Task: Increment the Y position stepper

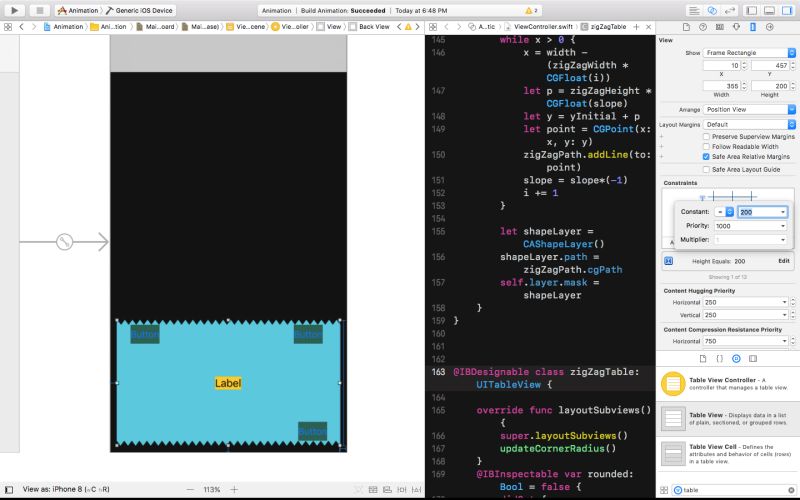Action: pos(793,63)
